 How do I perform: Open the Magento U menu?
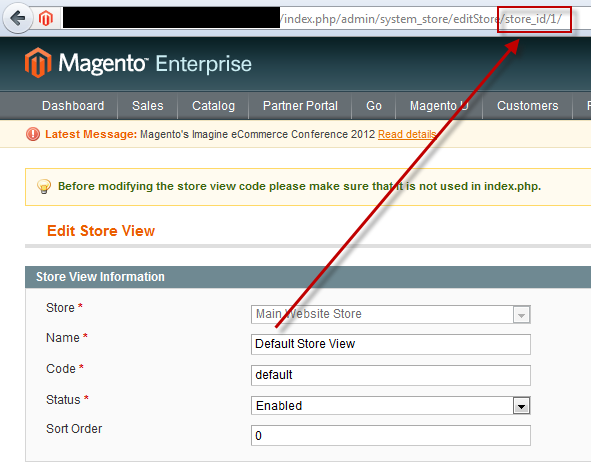tap(439, 106)
